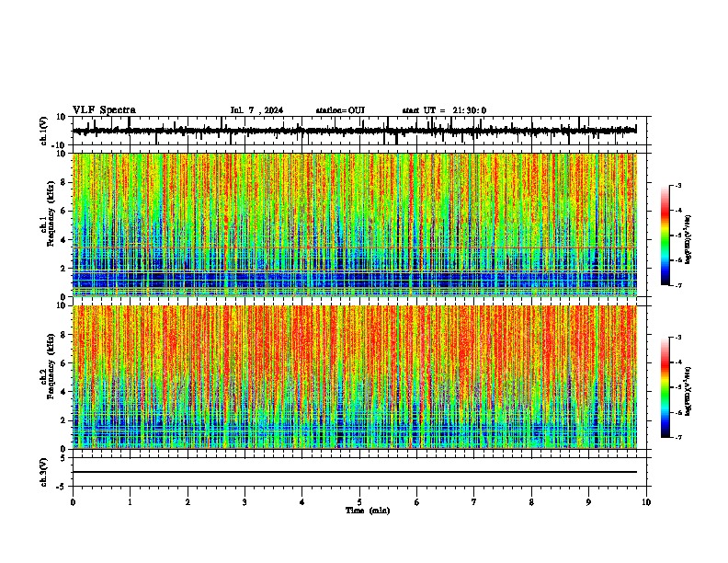This screenshot has height=563, width=728.
Task: Click the ch.2 colorbar log(PSD) unit label
Action: click(x=688, y=392)
